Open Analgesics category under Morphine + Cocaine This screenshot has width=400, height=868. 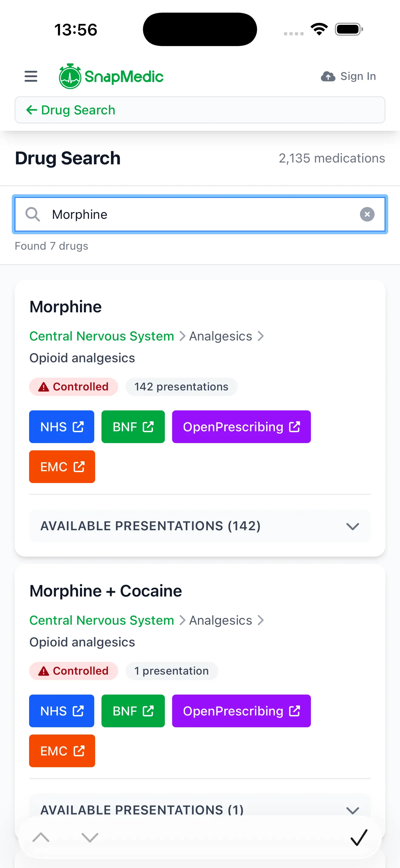[220, 620]
